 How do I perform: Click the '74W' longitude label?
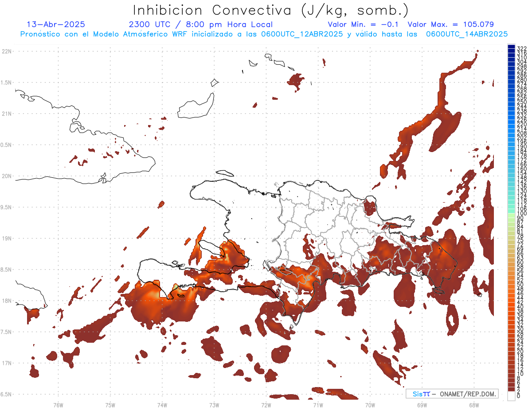(x=162, y=405)
